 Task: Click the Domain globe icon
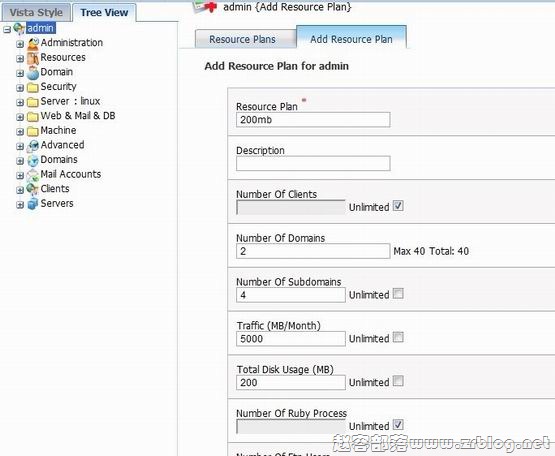33,73
